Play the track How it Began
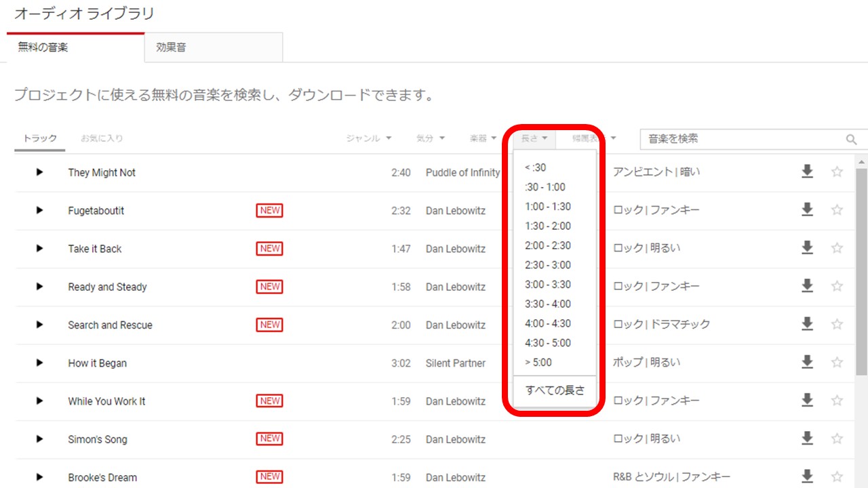The height and width of the screenshot is (488, 868). 39,363
